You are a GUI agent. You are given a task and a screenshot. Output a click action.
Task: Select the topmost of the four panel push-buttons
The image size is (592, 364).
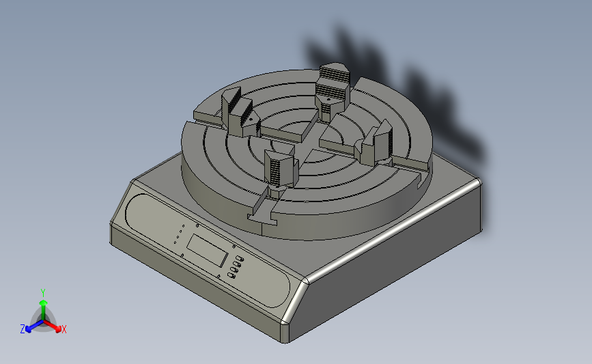[240, 259]
